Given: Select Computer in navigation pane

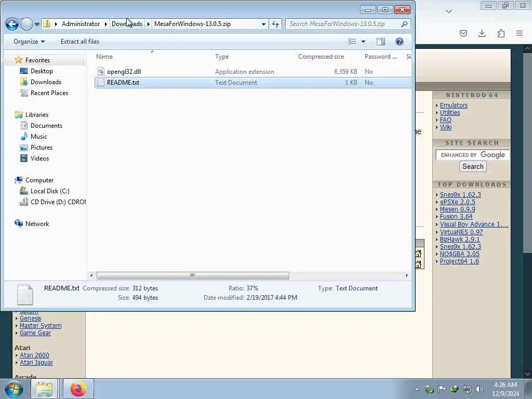Looking at the screenshot, I should [39, 180].
